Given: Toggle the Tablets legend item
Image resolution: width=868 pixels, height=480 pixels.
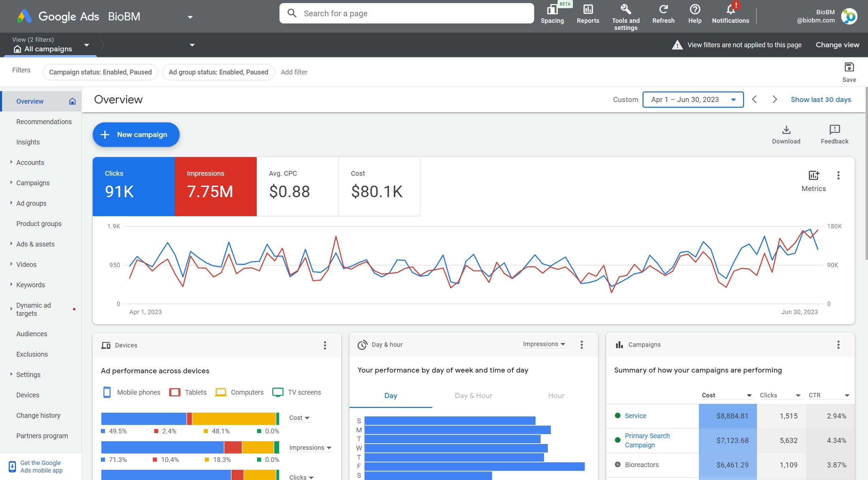Looking at the screenshot, I should click(x=188, y=392).
